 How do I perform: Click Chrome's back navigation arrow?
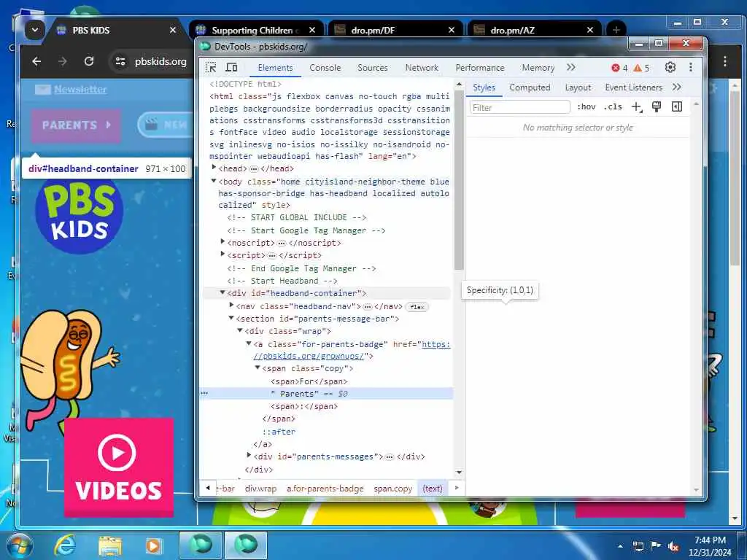(36, 61)
